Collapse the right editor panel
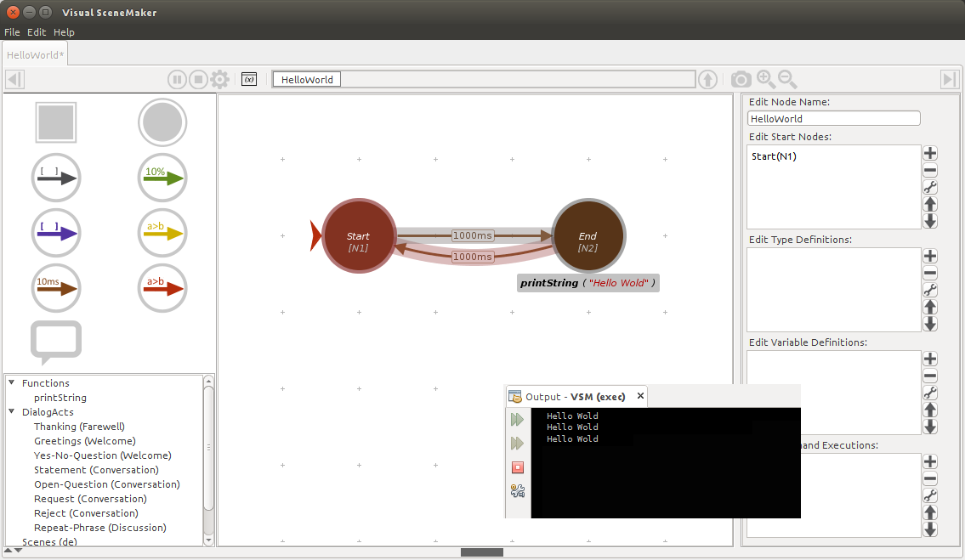 tap(950, 79)
